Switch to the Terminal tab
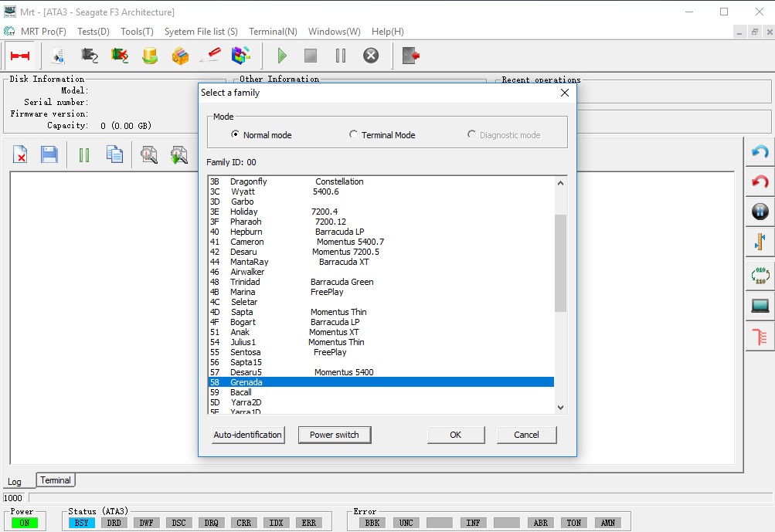This screenshot has width=775, height=532. [x=56, y=480]
